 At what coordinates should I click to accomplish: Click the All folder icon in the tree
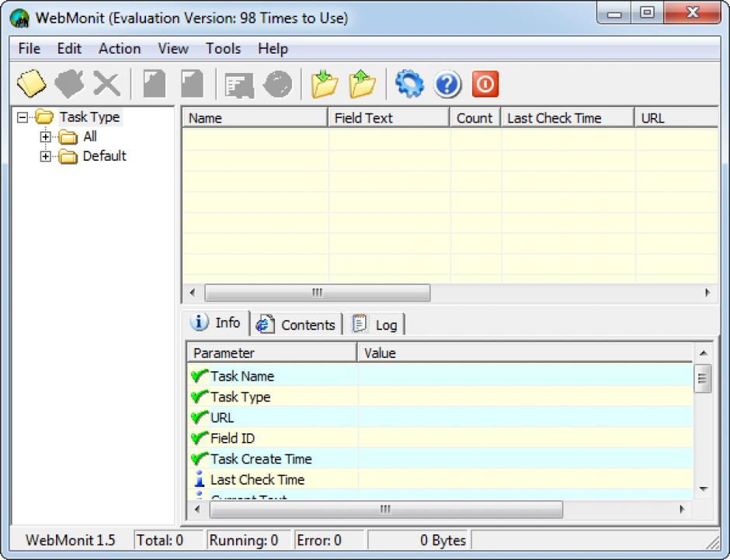point(68,137)
